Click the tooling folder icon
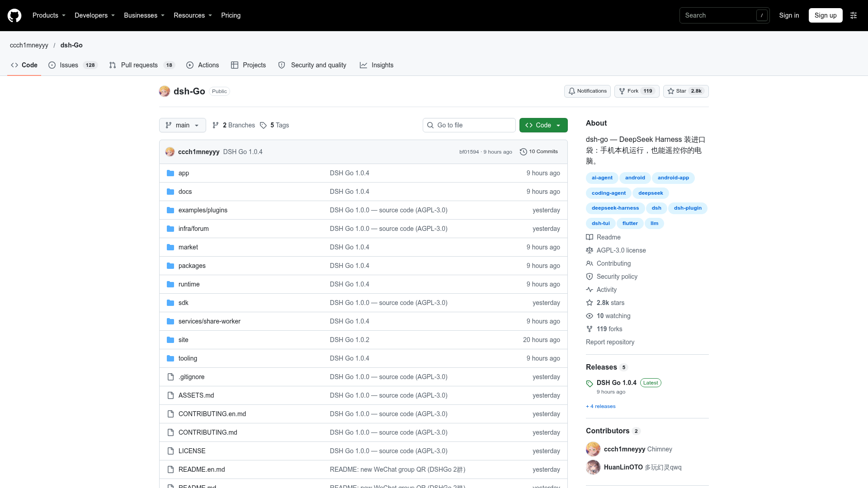 point(170,358)
